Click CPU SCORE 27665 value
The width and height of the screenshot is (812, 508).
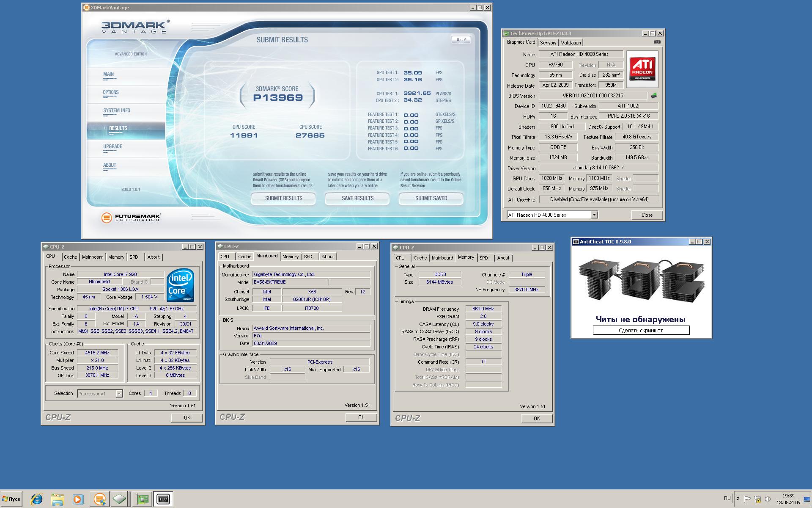pos(310,135)
